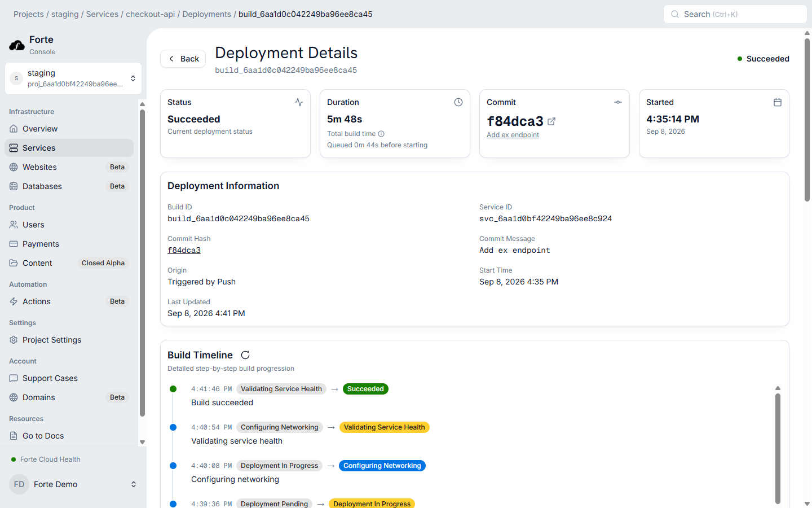Click the FD user avatar
The width and height of the screenshot is (812, 508).
tap(19, 484)
